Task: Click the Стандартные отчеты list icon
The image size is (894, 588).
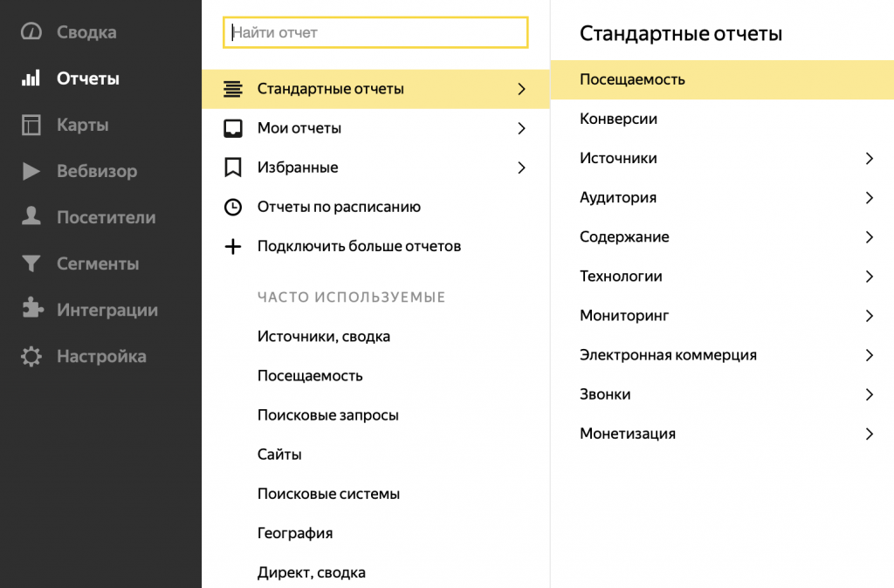Action: (x=232, y=89)
